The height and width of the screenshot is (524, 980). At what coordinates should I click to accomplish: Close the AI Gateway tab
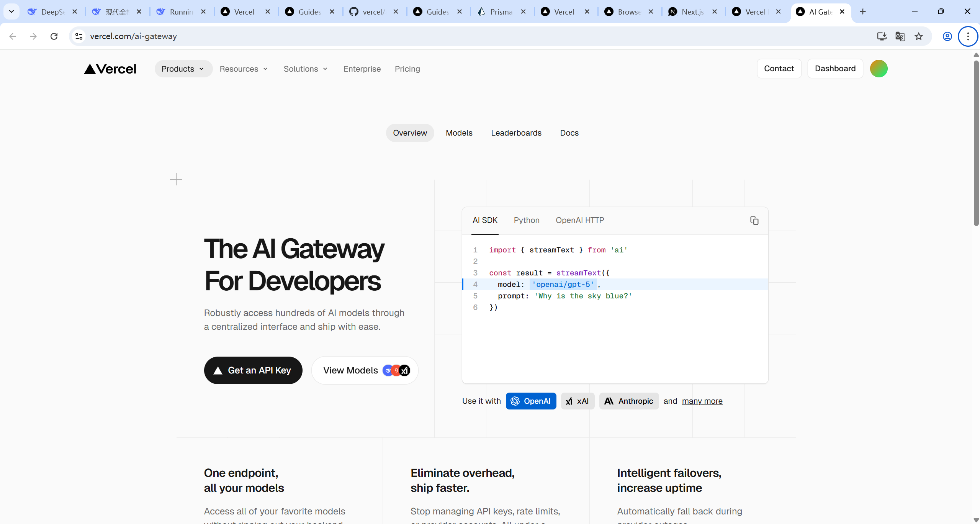coord(842,12)
